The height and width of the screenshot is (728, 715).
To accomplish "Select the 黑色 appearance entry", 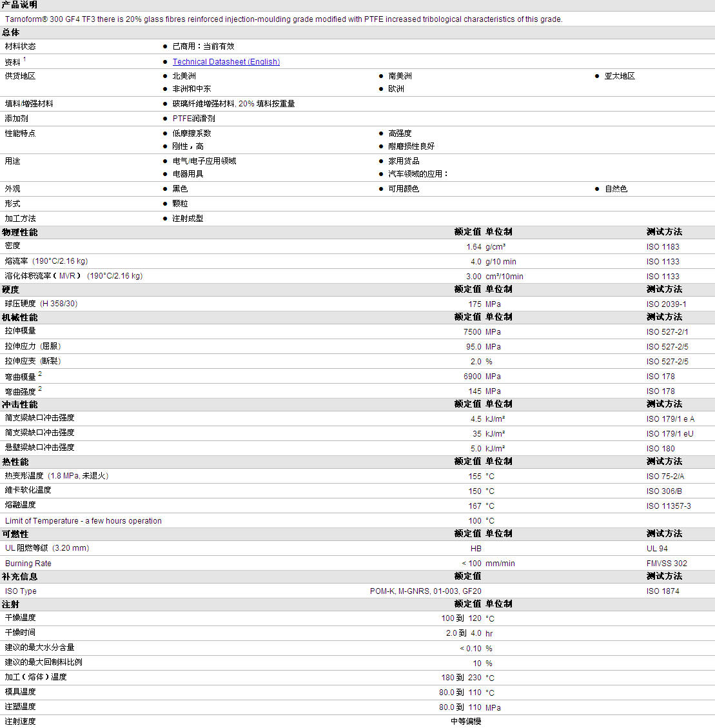I will click(x=180, y=190).
